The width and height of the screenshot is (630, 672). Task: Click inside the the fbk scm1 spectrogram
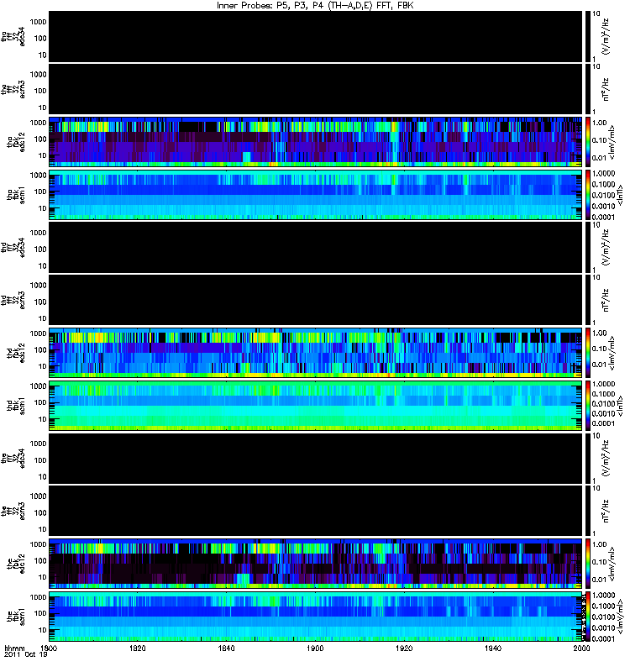[316, 617]
